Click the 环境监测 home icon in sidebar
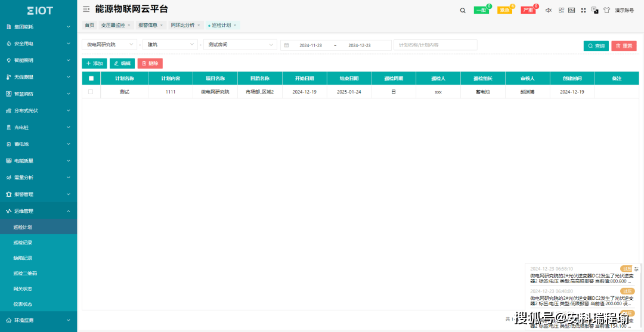Image resolution: width=644 pixels, height=332 pixels. pyautogui.click(x=8, y=321)
